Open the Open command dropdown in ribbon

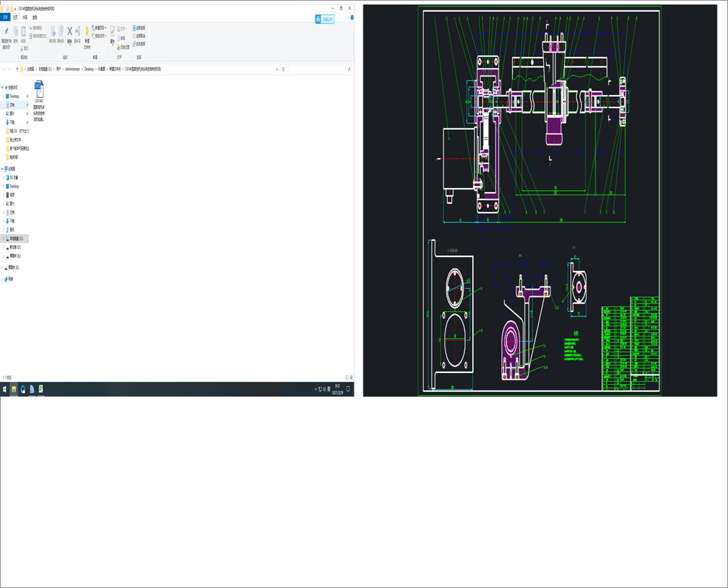(122, 29)
